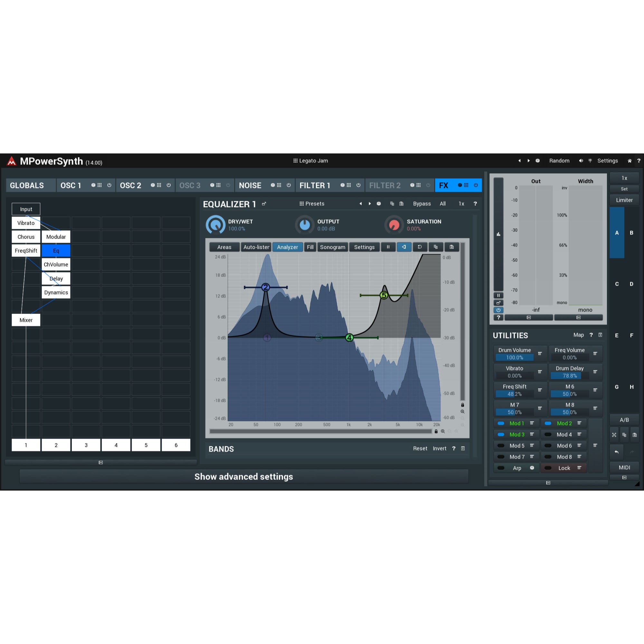Viewport: 644px width, 644px height.
Task: Expand the BANDS section
Action: coord(463,449)
